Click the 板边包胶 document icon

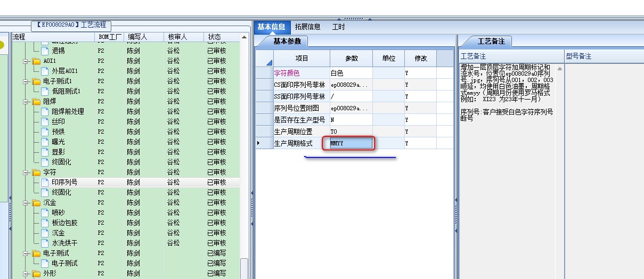point(45,223)
